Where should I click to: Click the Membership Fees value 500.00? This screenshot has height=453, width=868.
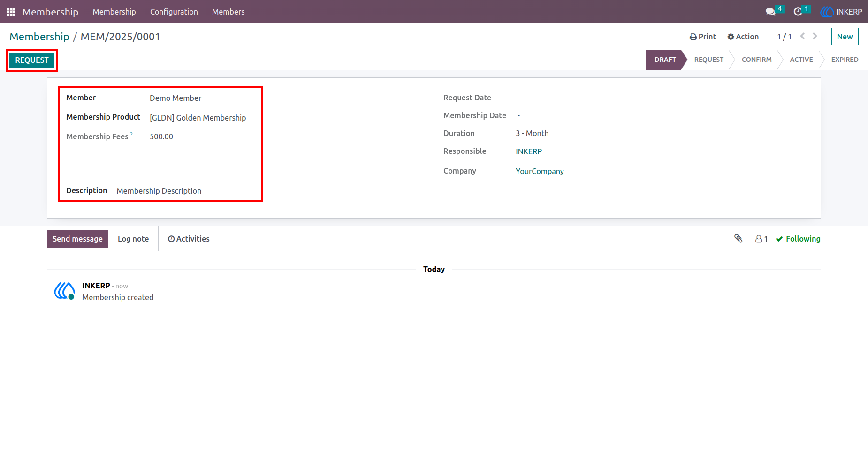(161, 136)
